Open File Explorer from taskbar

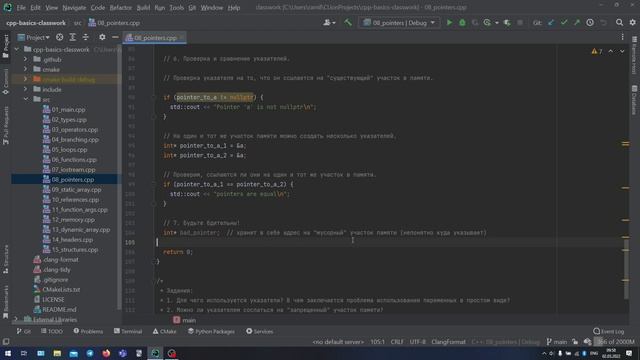(x=57, y=353)
